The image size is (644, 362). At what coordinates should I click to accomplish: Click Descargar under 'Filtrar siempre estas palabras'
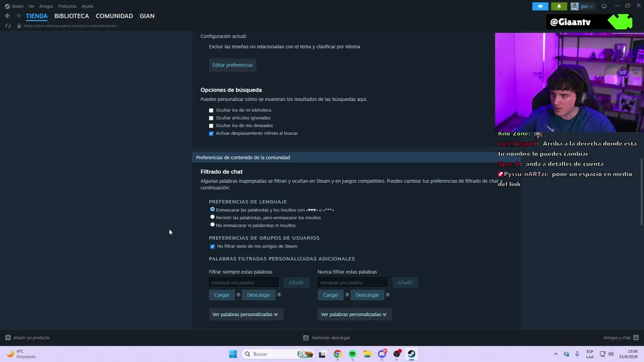(259, 295)
